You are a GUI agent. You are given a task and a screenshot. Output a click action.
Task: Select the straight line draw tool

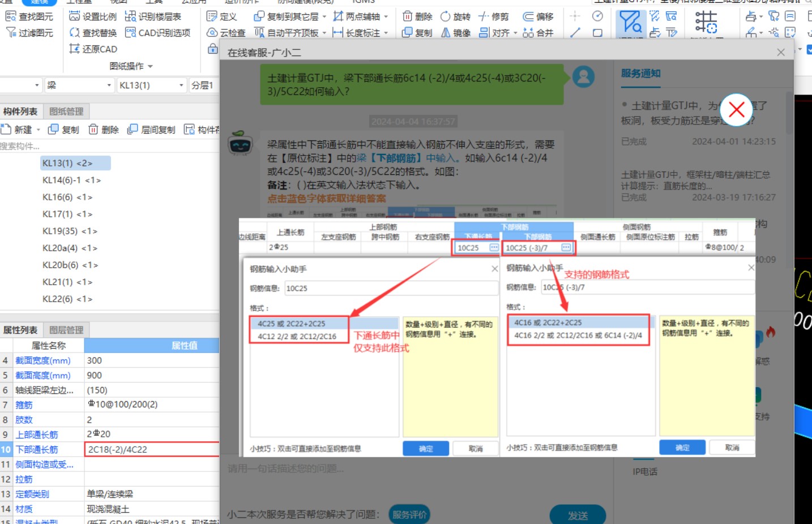(x=575, y=33)
